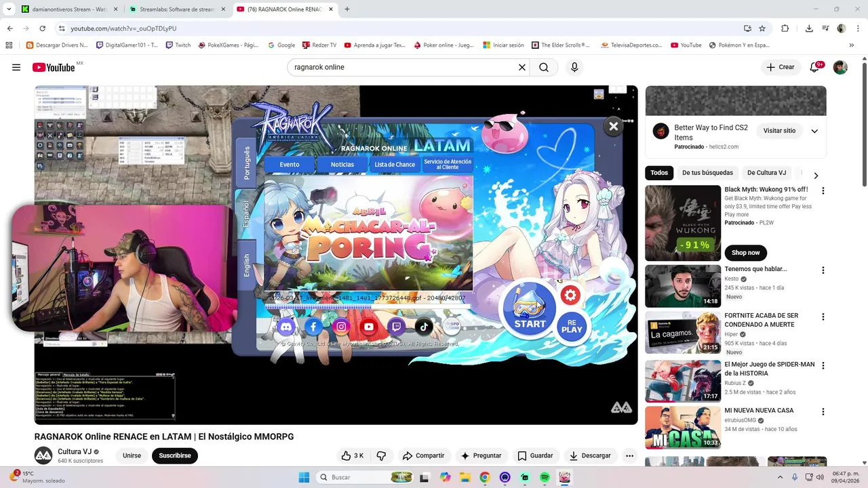Click the Unirse button
The height and width of the screenshot is (488, 868).
coord(132,455)
